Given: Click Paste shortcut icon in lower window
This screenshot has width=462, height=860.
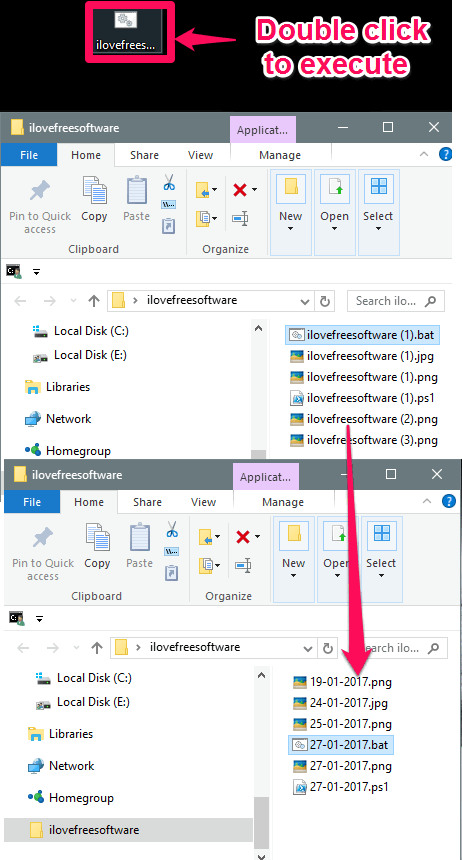Looking at the screenshot, I should click(x=172, y=573).
